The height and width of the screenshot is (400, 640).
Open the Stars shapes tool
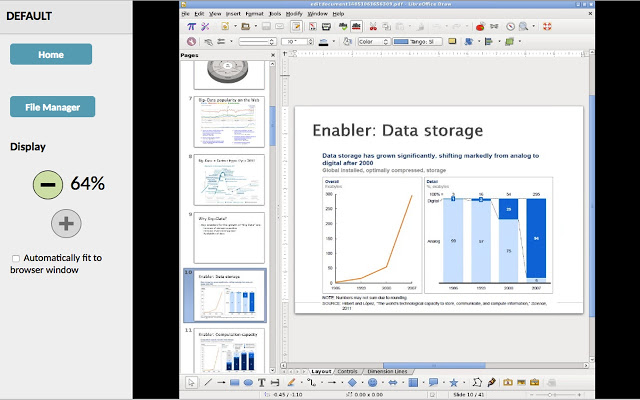[x=453, y=382]
